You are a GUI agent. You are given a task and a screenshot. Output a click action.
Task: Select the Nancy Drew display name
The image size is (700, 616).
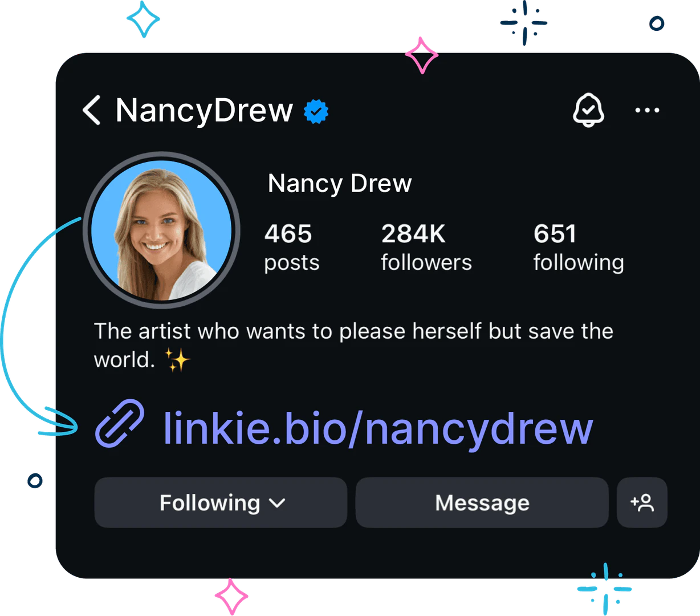pyautogui.click(x=340, y=184)
